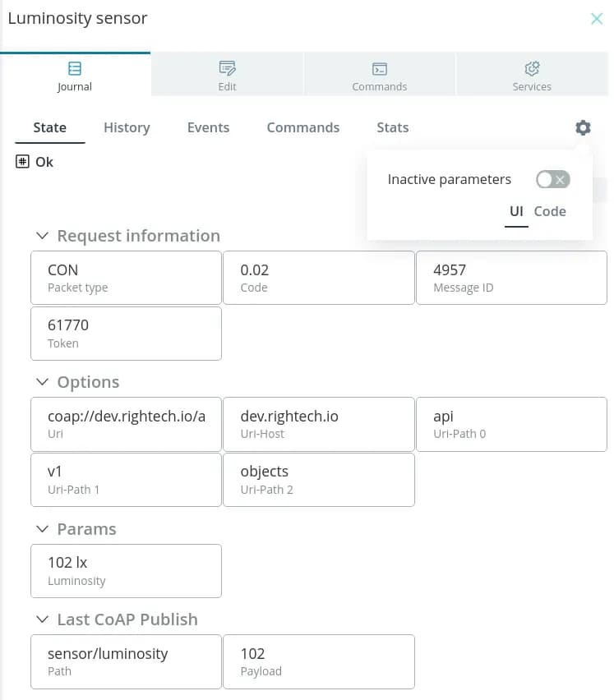Go to the Stats tab
The width and height of the screenshot is (614, 700).
pos(392,127)
